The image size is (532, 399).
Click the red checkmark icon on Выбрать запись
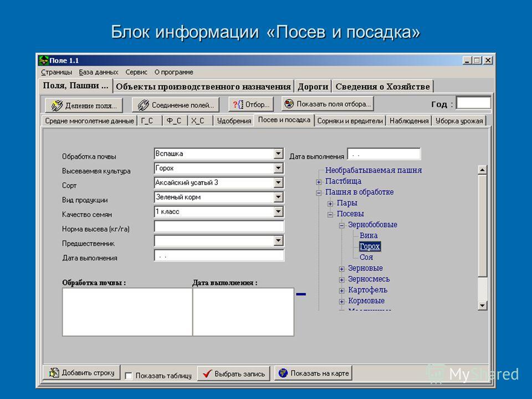[207, 374]
